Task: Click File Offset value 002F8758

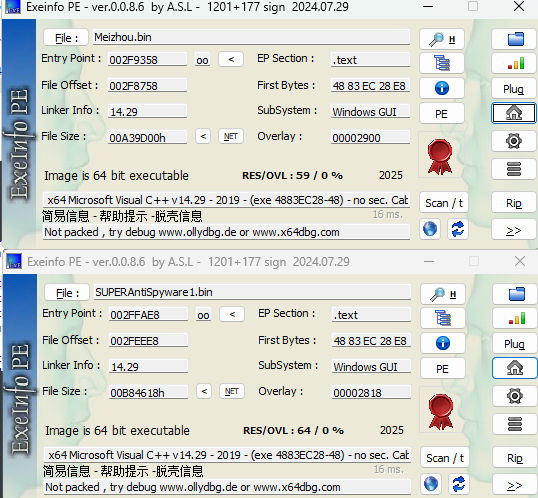Action: pyautogui.click(x=148, y=85)
